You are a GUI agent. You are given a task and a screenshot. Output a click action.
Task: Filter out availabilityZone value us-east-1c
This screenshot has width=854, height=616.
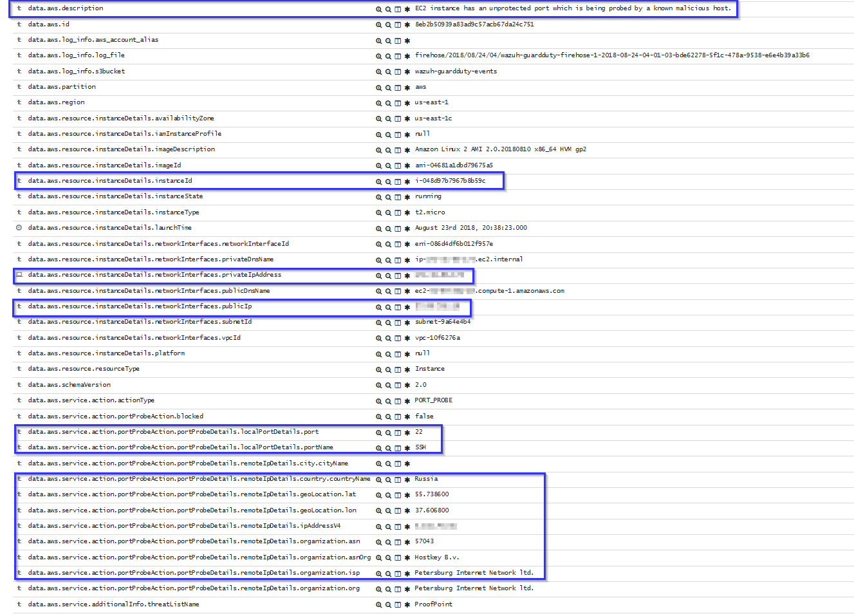click(388, 119)
